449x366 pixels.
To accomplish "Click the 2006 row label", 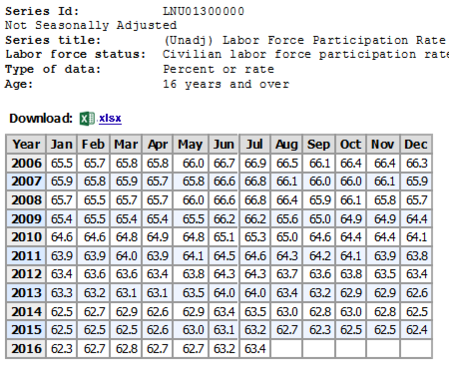I will point(26,163).
